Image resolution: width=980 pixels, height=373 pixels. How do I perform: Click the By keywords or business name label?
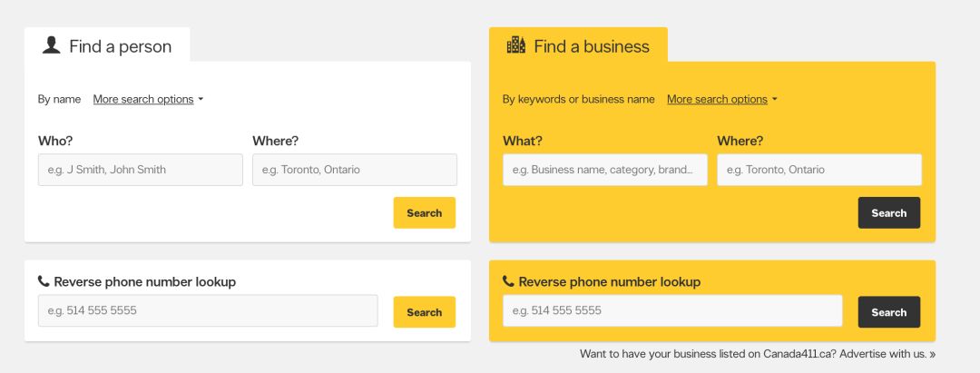tap(579, 99)
